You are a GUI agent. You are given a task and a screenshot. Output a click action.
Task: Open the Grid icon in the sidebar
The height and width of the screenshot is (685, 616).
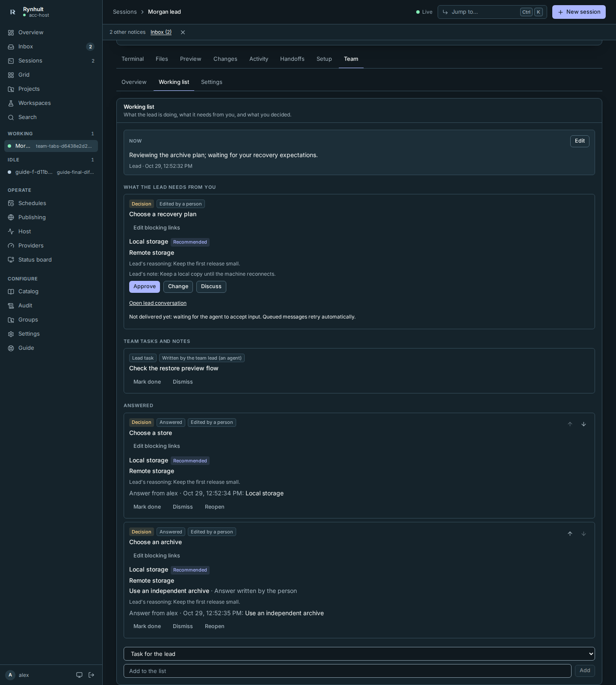(x=11, y=75)
